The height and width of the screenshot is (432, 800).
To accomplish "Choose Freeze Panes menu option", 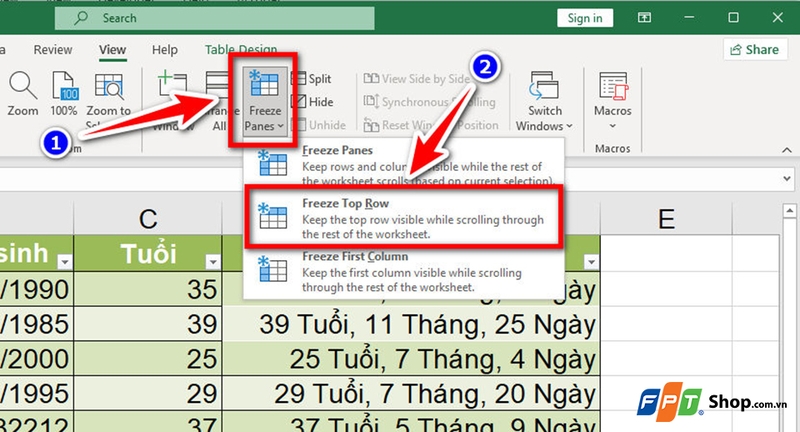I will (x=404, y=165).
